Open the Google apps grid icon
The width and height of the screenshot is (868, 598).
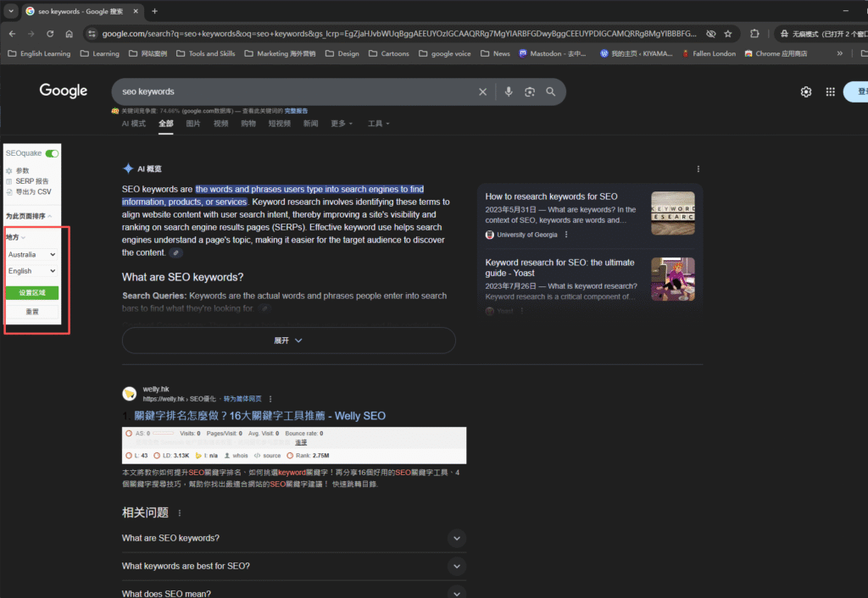click(830, 91)
